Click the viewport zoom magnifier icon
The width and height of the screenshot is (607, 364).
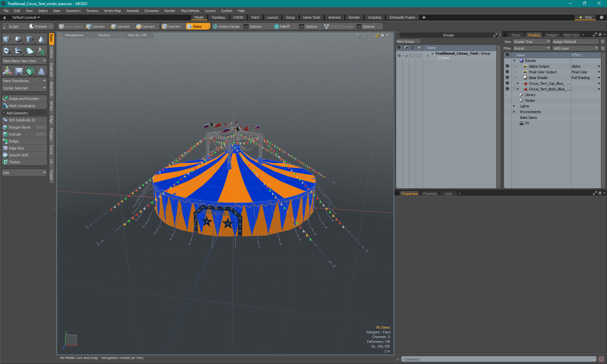[x=371, y=35]
